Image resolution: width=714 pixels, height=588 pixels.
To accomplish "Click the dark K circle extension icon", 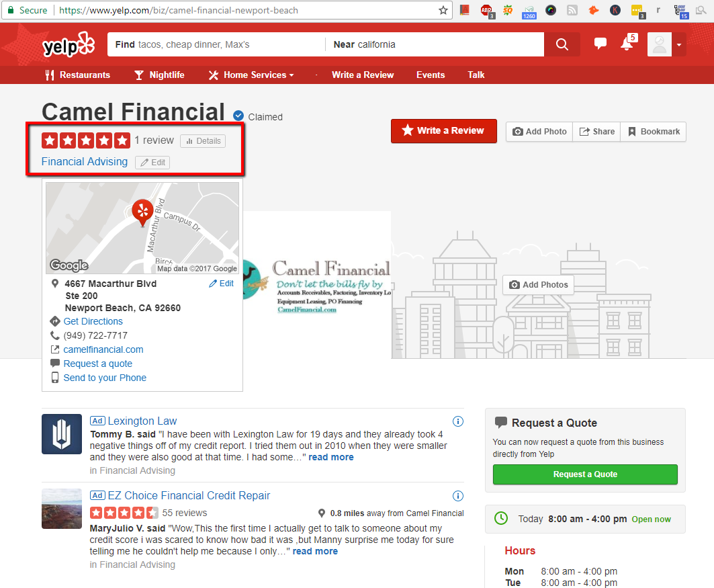I will tap(615, 10).
